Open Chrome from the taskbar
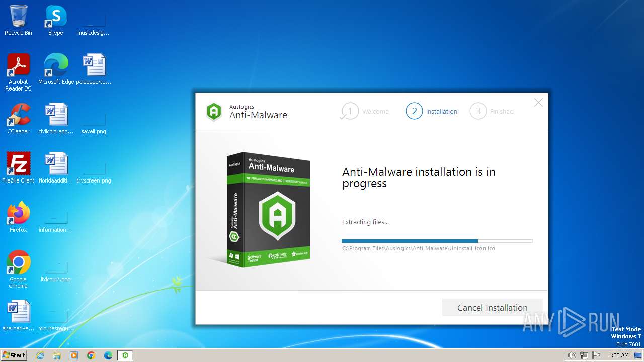 coord(91,355)
